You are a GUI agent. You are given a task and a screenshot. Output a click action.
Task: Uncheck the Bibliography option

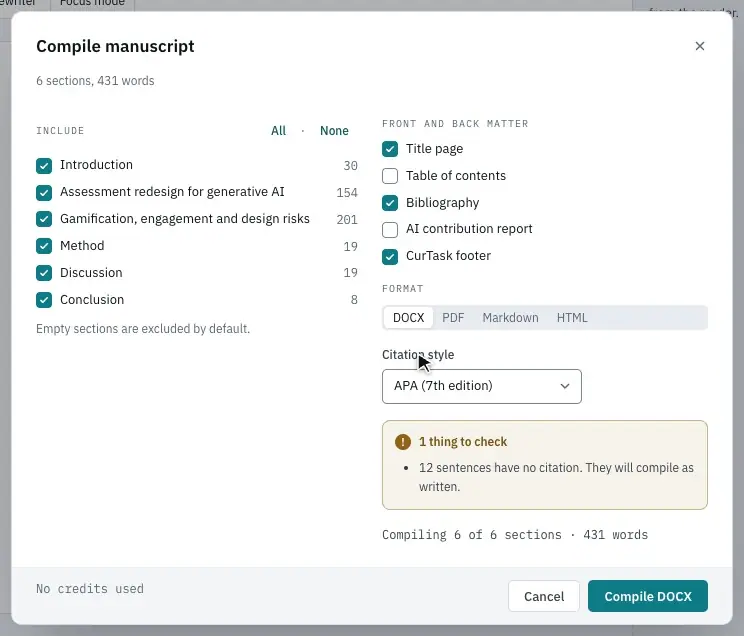[x=390, y=203]
